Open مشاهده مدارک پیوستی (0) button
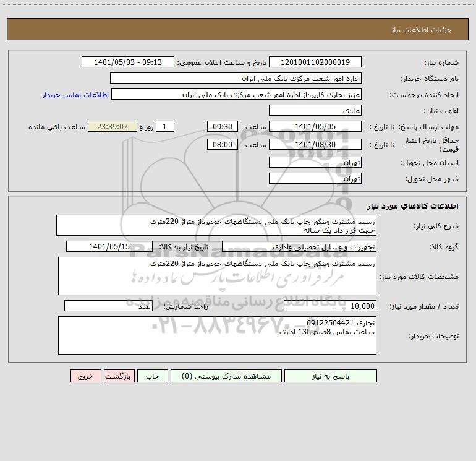The image size is (476, 461). pos(226,376)
